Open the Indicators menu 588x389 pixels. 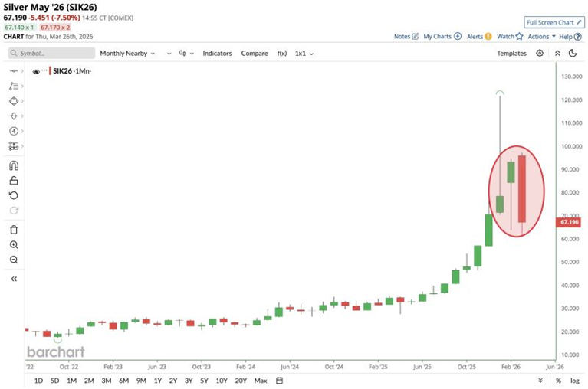point(217,54)
